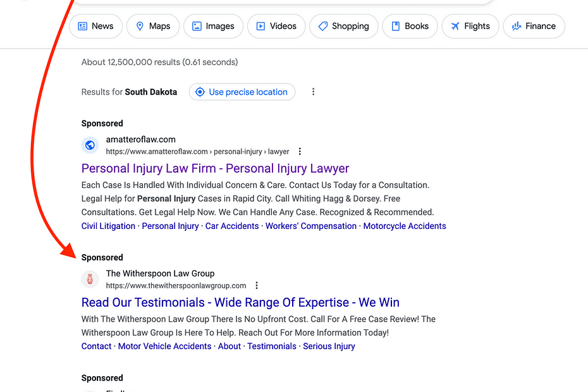Switch to the Flights tab
This screenshot has width=588, height=392.
470,27
